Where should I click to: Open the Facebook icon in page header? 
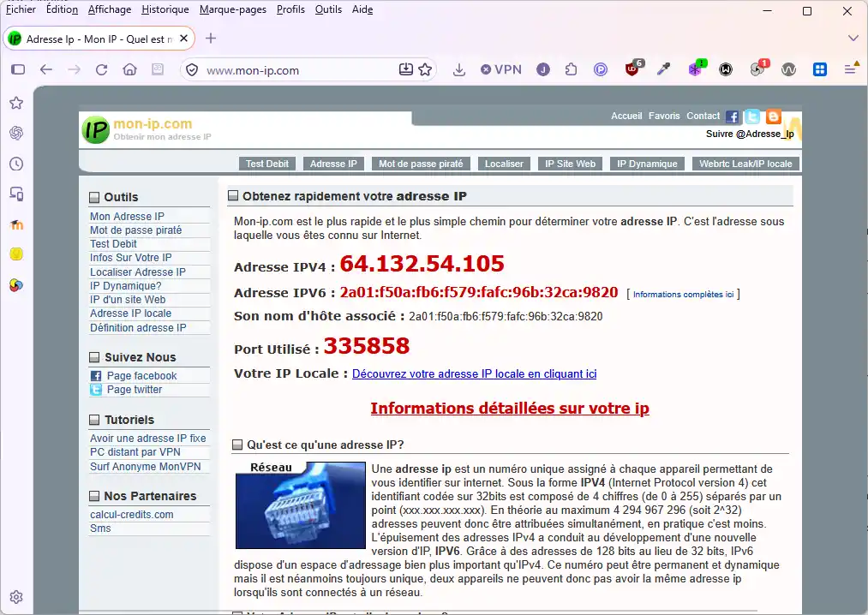coord(732,116)
